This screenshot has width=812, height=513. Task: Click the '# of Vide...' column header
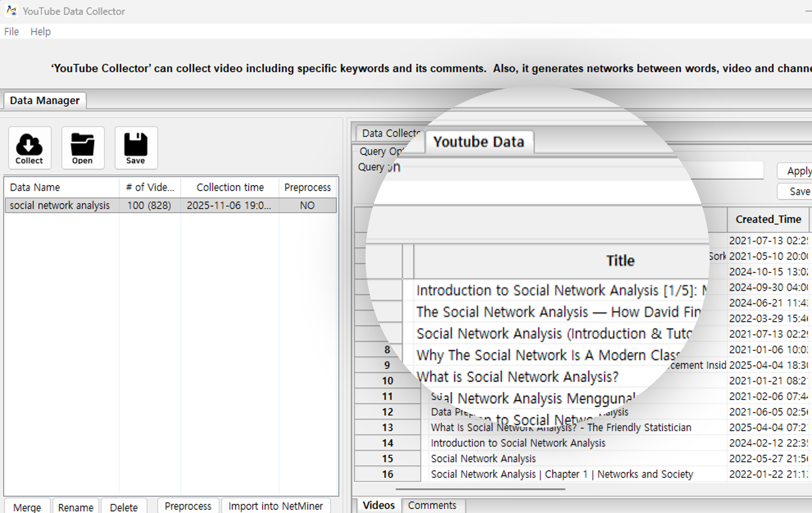tap(150, 187)
